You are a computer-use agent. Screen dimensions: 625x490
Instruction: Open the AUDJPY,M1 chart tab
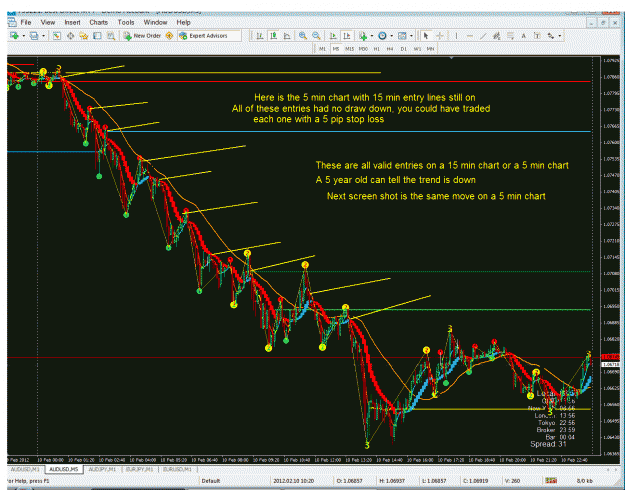point(102,469)
